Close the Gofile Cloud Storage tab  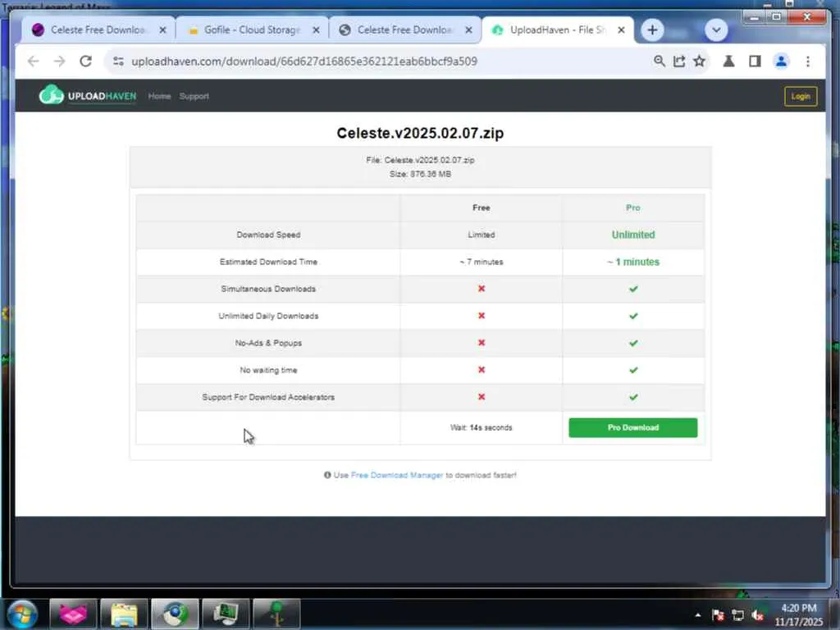(x=316, y=30)
